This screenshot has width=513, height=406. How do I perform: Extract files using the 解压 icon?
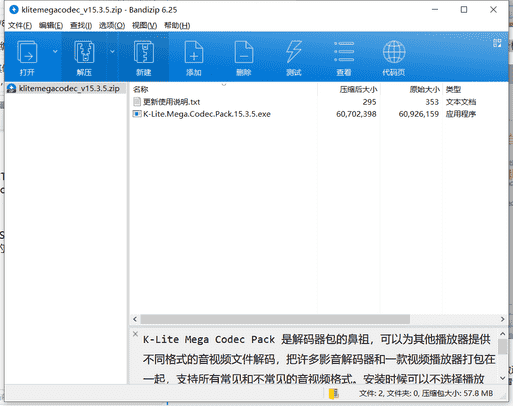click(x=84, y=57)
